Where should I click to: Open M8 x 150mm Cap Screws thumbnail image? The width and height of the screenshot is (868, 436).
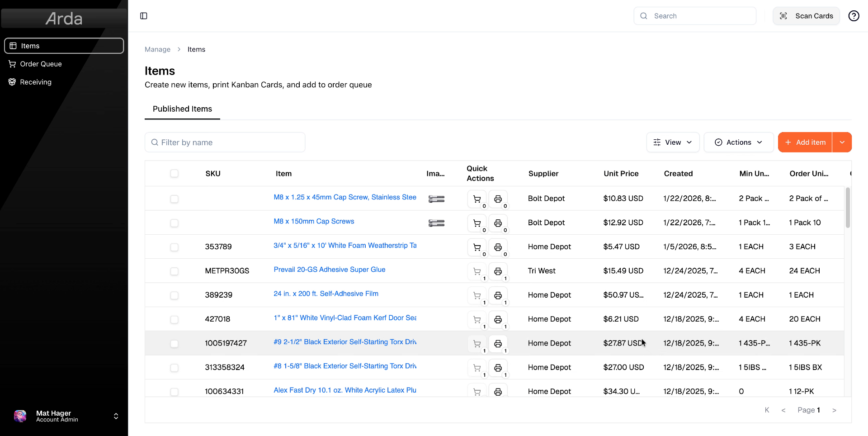(436, 223)
